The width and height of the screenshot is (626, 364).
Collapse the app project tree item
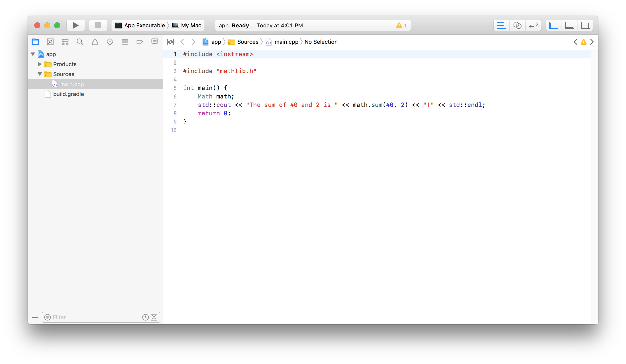[x=33, y=54]
